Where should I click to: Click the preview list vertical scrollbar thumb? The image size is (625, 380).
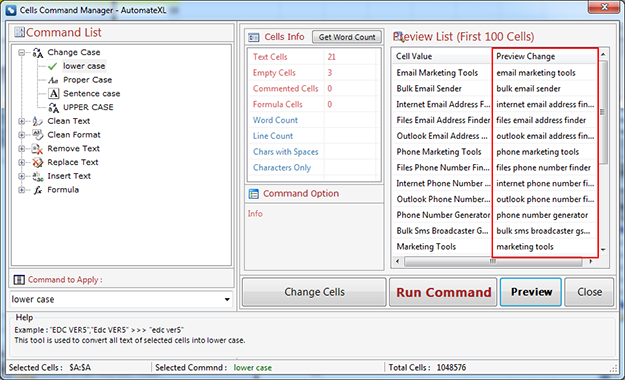pos(603,112)
